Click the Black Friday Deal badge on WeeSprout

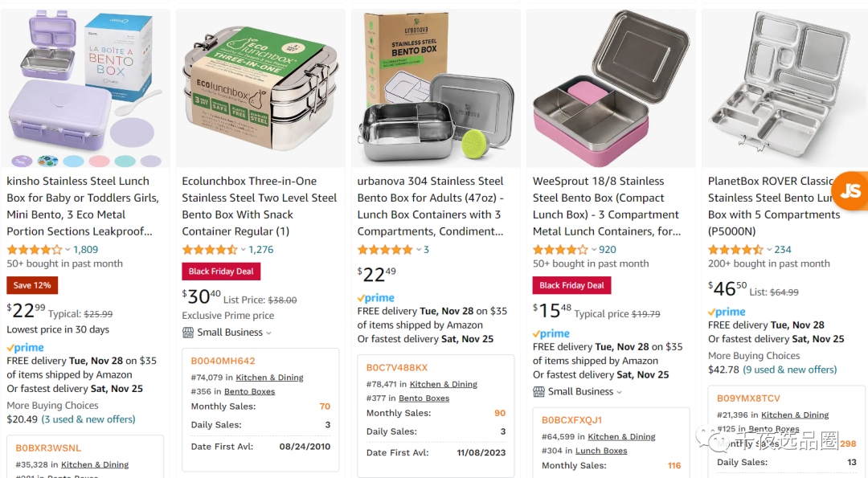pyautogui.click(x=572, y=285)
